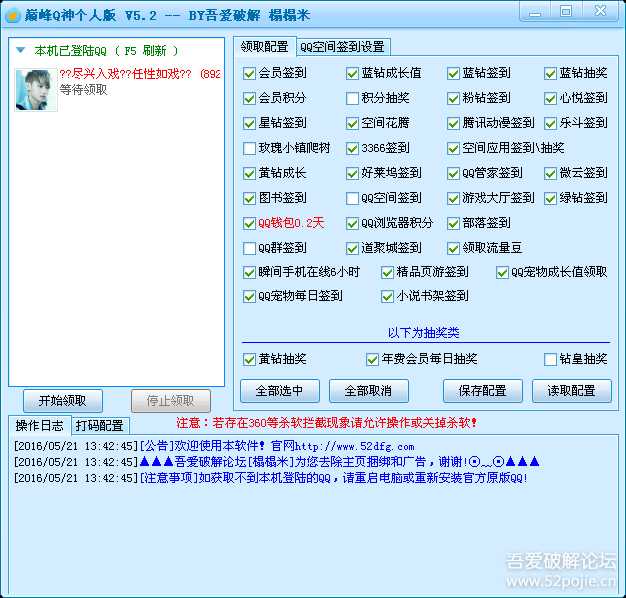The height and width of the screenshot is (598, 626).
Task: Enable the QQ群签到 checkbox
Action: point(250,248)
